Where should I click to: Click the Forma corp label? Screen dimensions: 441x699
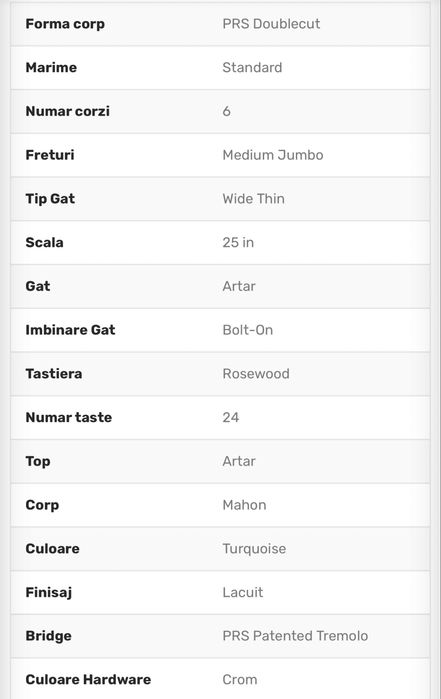pyautogui.click(x=65, y=24)
